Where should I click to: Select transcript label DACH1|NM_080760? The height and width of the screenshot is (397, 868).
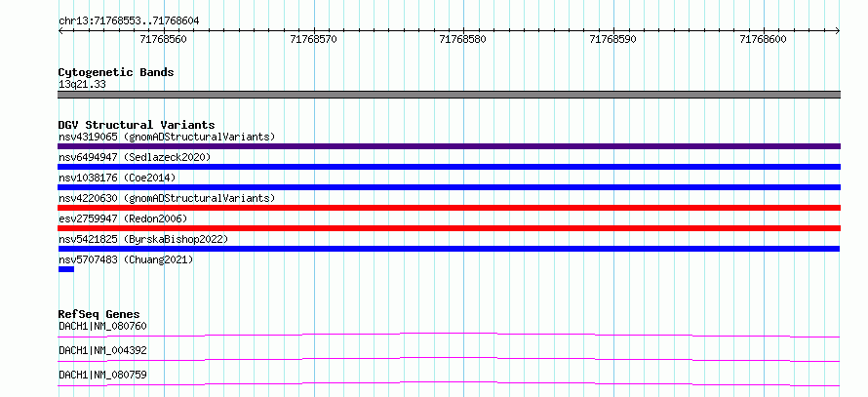(x=103, y=326)
